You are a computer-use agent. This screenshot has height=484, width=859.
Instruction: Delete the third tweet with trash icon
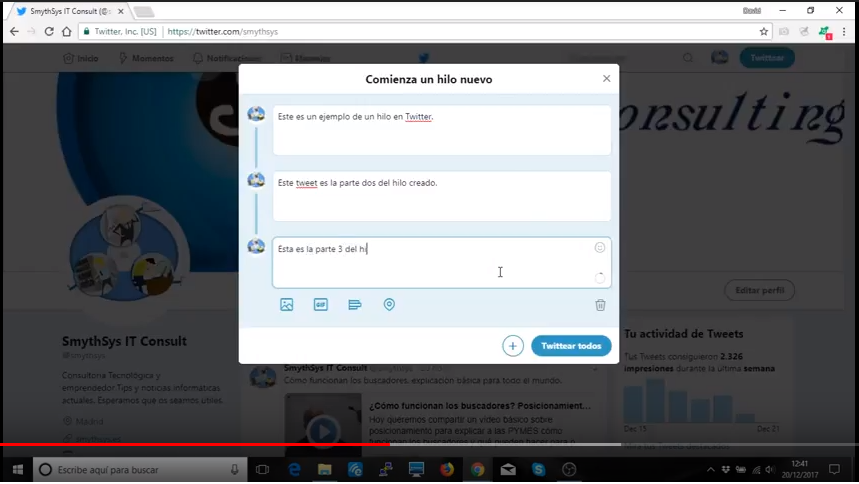tap(600, 306)
